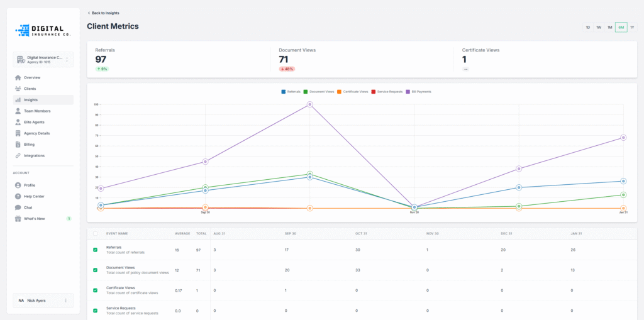Open Billing via its icon
This screenshot has width=644, height=320.
18,145
